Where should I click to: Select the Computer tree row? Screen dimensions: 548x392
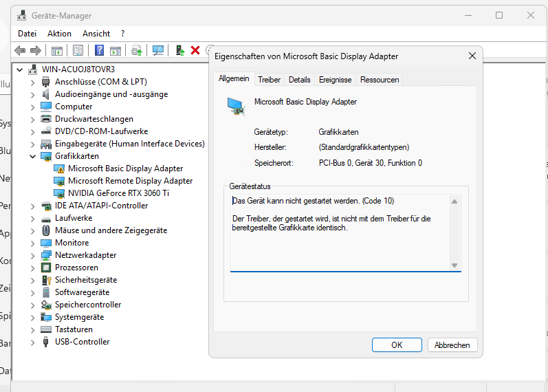(x=74, y=107)
